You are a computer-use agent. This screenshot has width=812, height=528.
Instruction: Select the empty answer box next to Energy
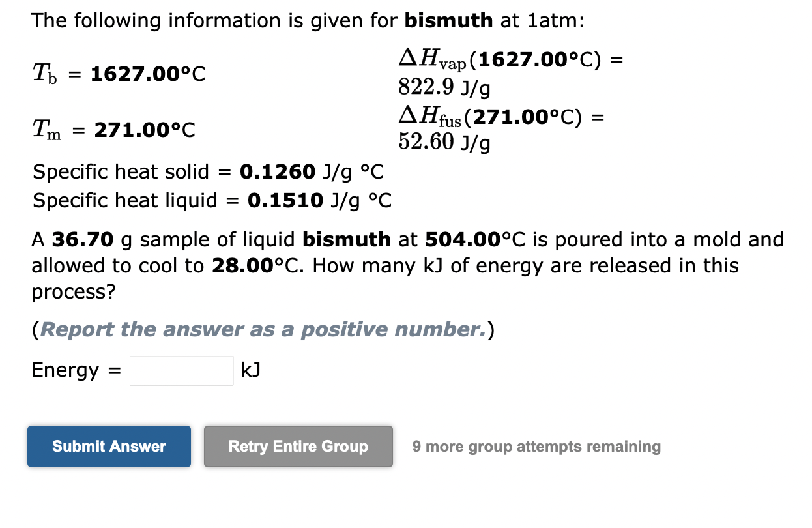[x=181, y=370]
